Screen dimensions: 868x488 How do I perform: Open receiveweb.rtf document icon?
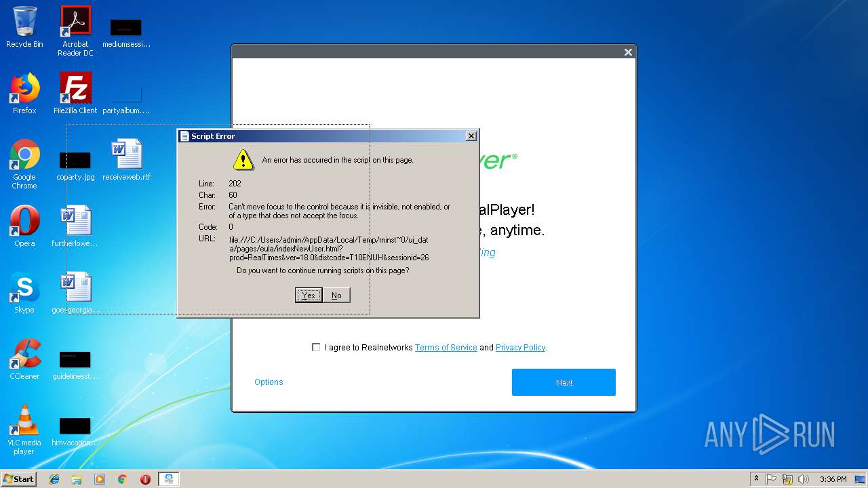pos(126,160)
